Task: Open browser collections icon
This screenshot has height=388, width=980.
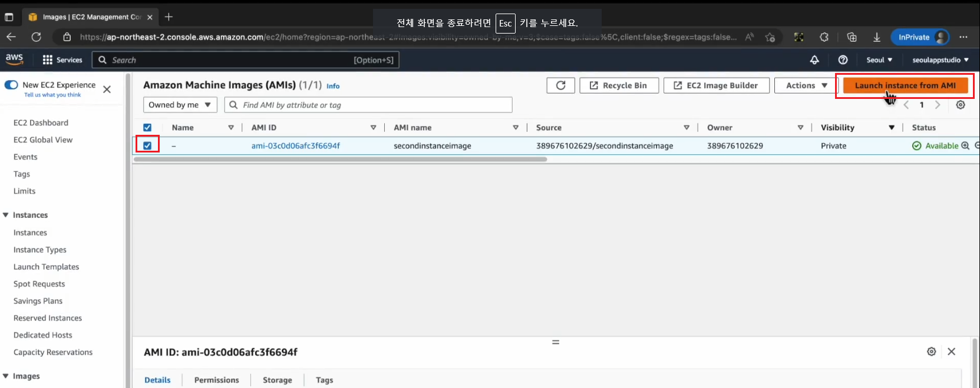Action: click(x=852, y=37)
